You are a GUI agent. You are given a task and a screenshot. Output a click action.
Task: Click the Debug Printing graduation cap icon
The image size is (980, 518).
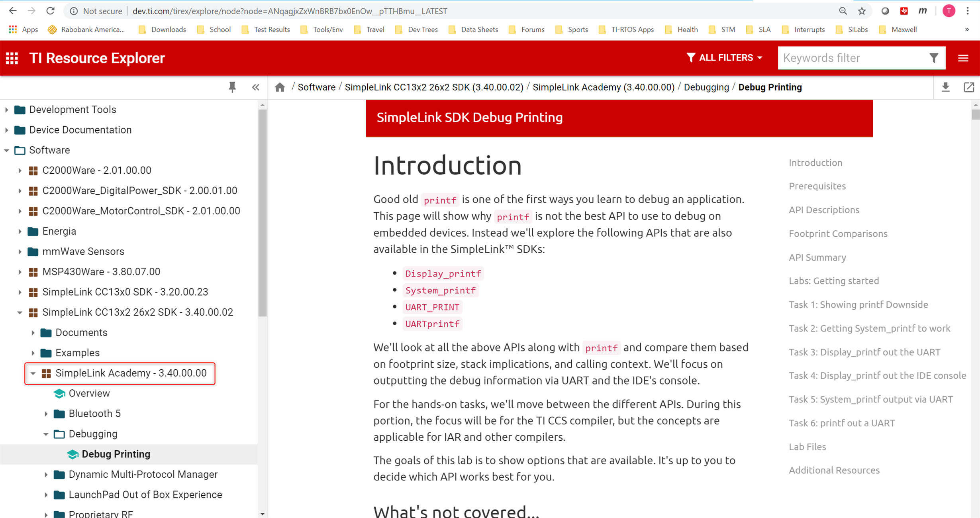(73, 454)
